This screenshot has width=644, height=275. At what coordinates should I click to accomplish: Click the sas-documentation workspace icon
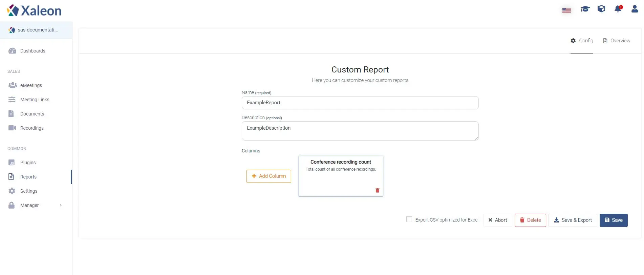12,30
